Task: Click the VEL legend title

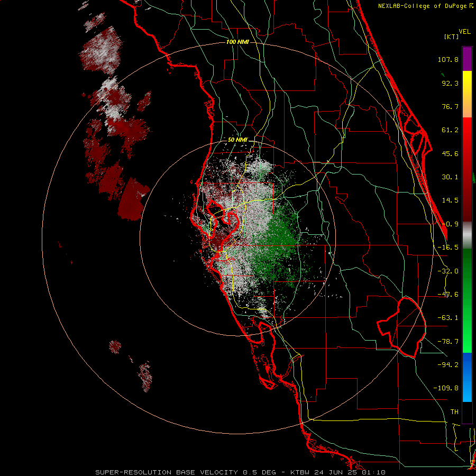Action: tap(464, 32)
